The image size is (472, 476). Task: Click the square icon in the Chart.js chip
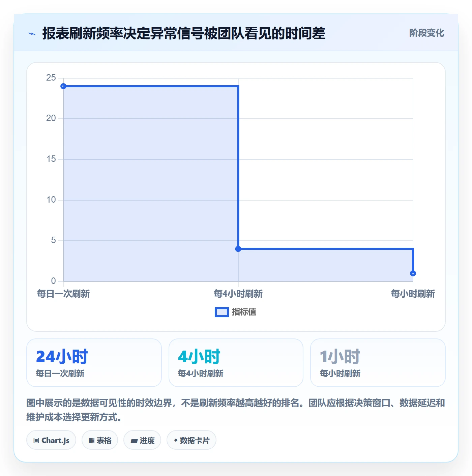(36, 441)
